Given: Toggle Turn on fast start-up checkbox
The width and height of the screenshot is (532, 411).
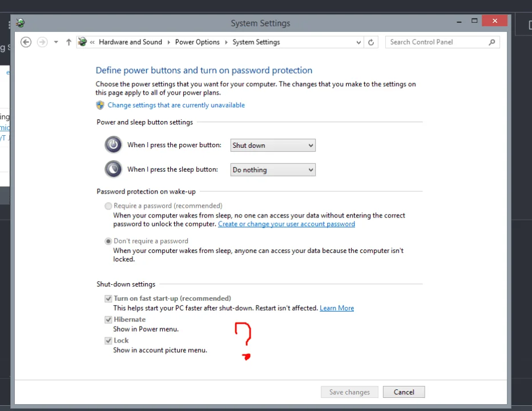Looking at the screenshot, I should click(x=108, y=299).
